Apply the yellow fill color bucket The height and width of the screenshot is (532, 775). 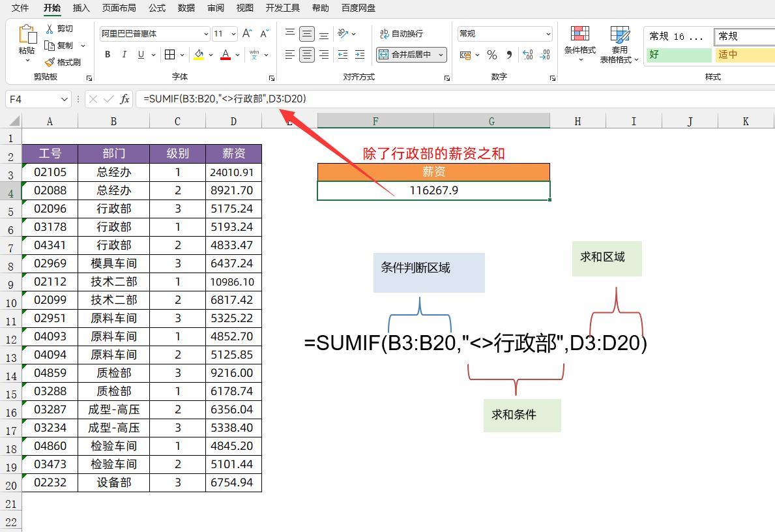(199, 54)
